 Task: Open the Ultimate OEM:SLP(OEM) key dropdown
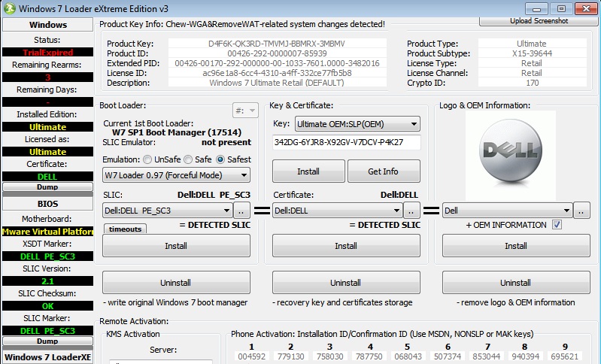click(357, 124)
